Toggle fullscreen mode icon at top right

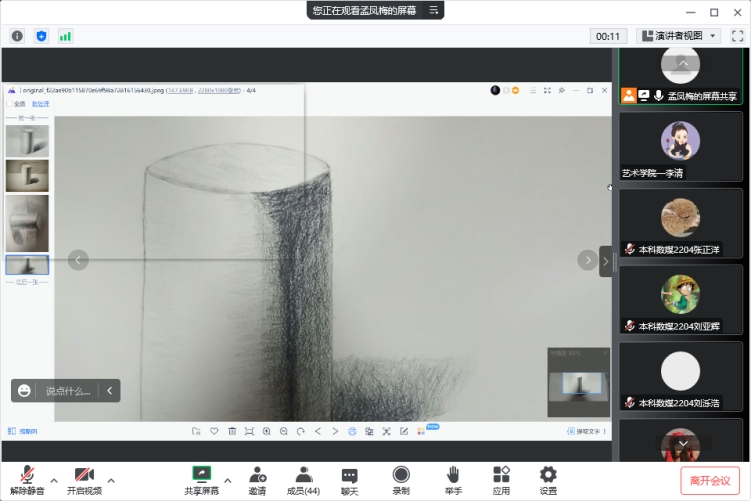pyautogui.click(x=737, y=36)
